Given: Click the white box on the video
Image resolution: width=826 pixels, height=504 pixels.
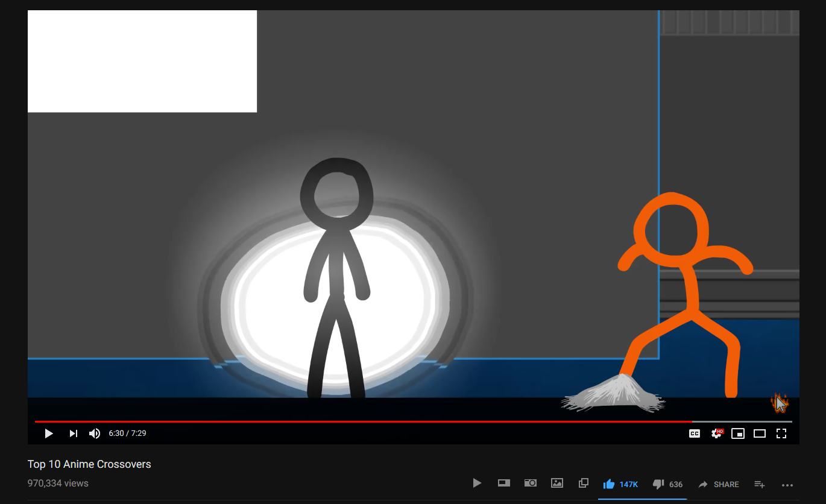Looking at the screenshot, I should click(x=142, y=61).
